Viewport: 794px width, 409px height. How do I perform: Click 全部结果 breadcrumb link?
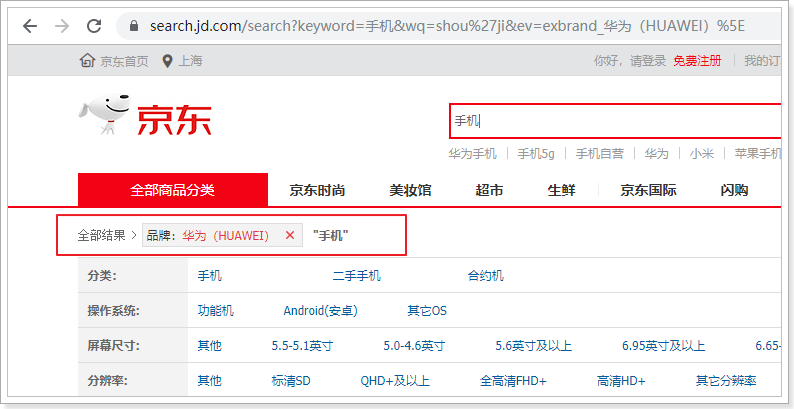pos(101,235)
